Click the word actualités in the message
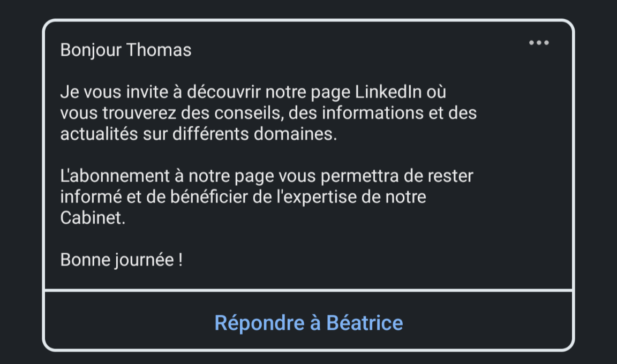Viewport: 617px width, 364px height. point(99,134)
